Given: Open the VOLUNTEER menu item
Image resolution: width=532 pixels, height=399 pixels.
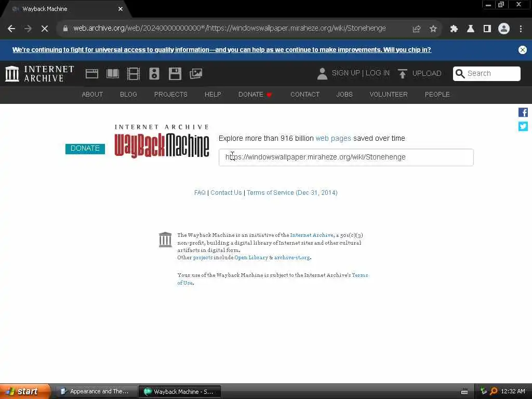Looking at the screenshot, I should [x=389, y=95].
